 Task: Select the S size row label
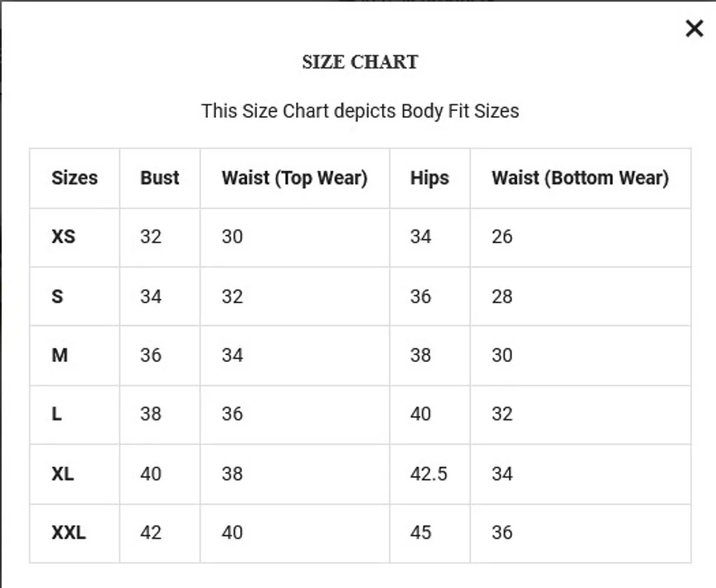tap(57, 296)
